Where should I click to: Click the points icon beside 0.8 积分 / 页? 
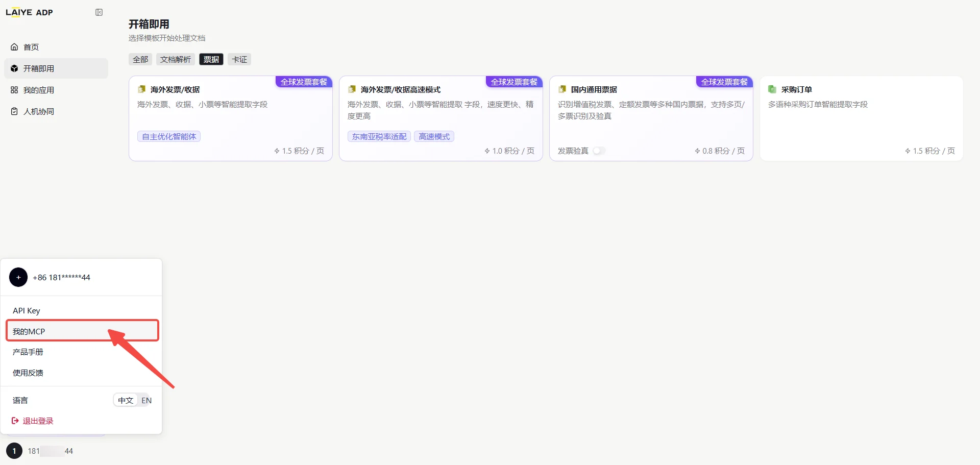(697, 151)
